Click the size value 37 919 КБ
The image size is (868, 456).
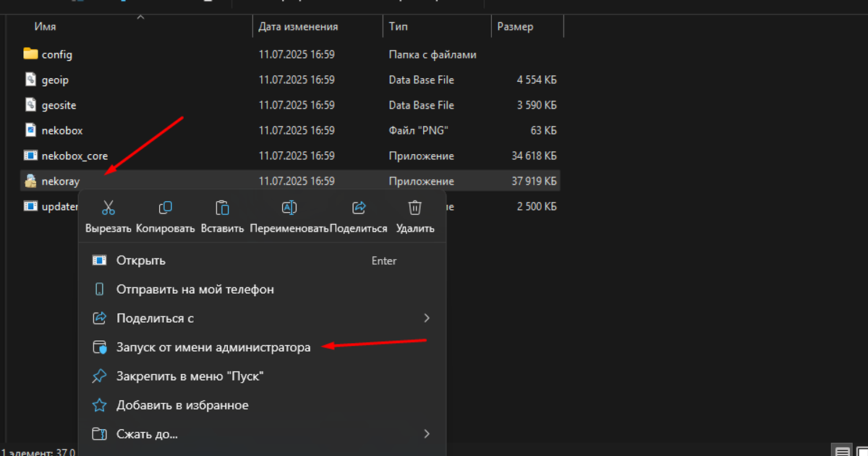click(x=534, y=181)
